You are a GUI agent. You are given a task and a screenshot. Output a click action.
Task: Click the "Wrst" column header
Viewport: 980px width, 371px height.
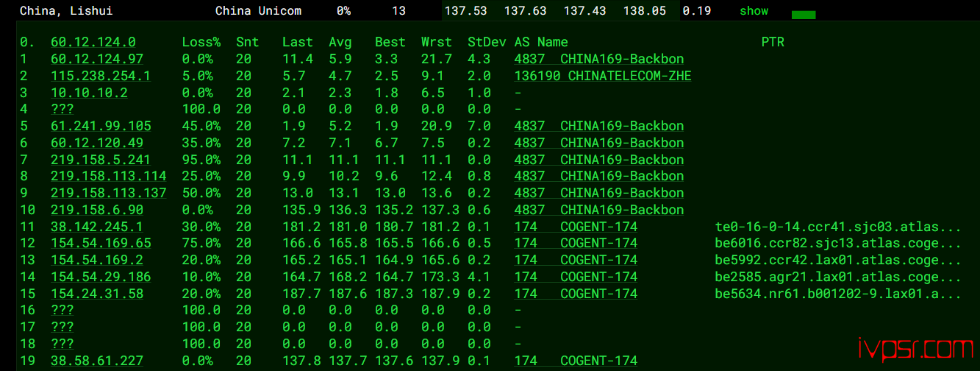tap(437, 42)
